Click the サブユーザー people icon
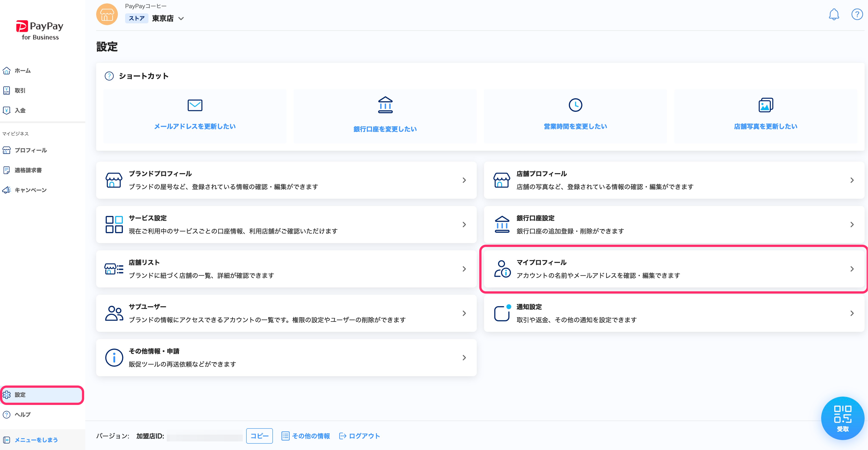Viewport: 868px width, 450px height. click(114, 313)
